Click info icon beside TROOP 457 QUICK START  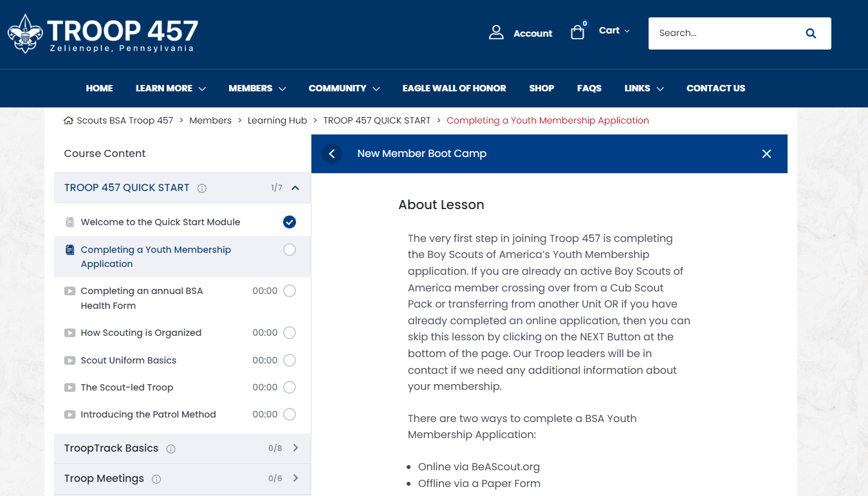[x=202, y=188]
